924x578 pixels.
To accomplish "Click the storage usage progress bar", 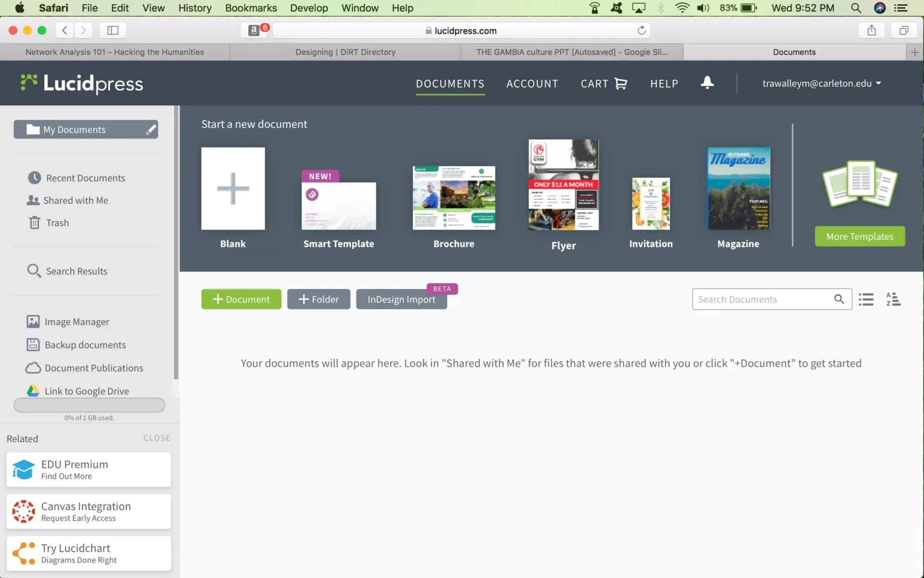I will (x=89, y=405).
